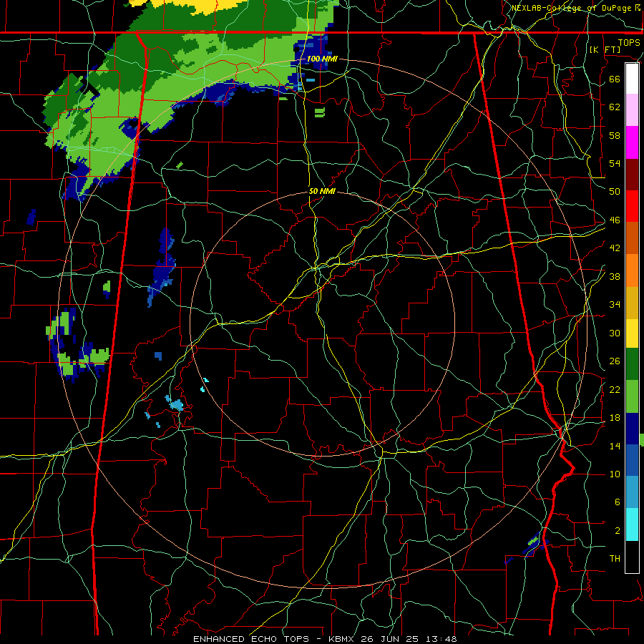Click the navy blue legend swatch
Screen dimensions: 644x644
click(632, 429)
